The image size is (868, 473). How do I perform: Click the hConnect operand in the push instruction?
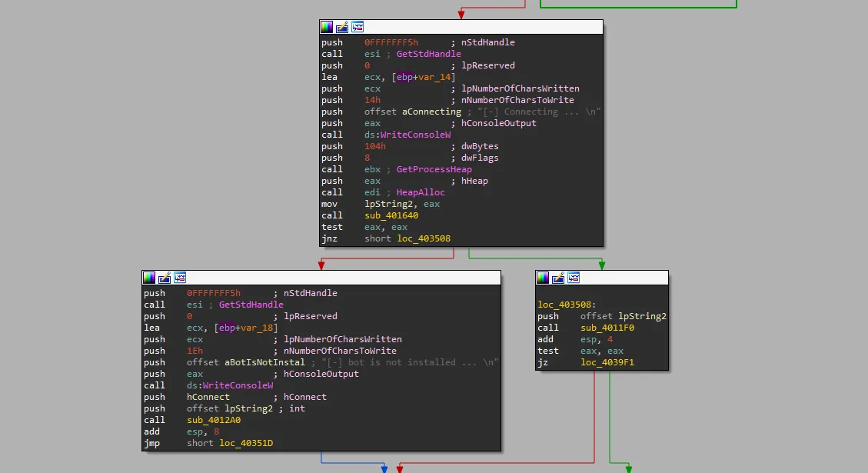tap(208, 397)
